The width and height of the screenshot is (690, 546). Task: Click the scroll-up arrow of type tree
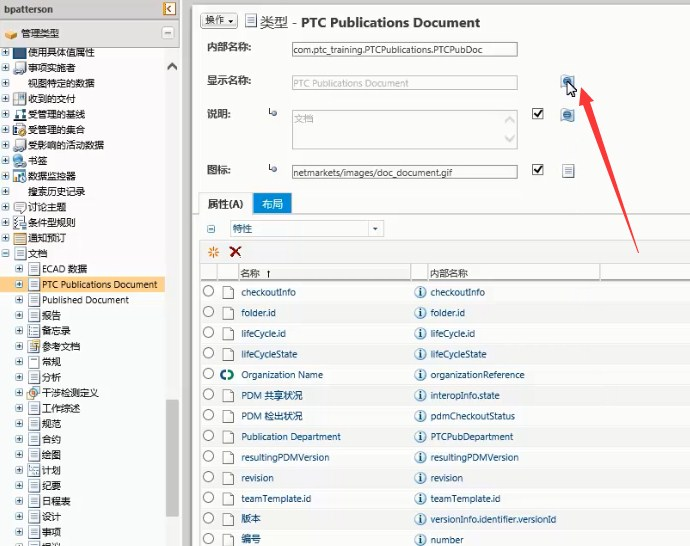pos(172,66)
